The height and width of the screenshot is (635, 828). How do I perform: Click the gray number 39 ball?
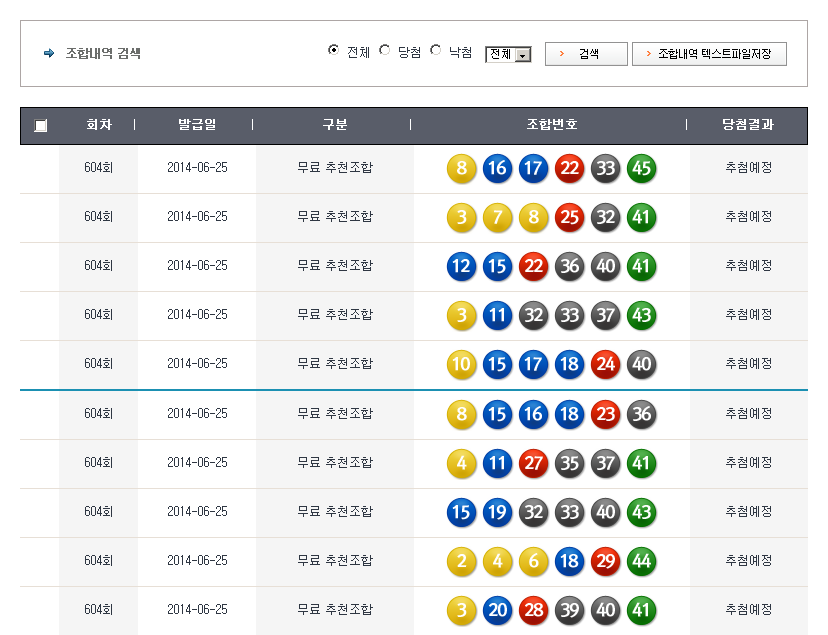click(x=569, y=610)
